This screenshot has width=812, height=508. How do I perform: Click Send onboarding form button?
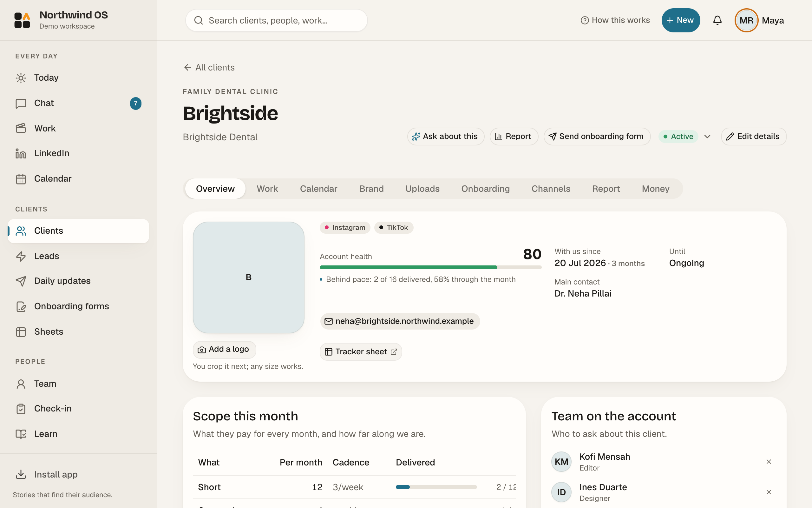click(x=597, y=137)
